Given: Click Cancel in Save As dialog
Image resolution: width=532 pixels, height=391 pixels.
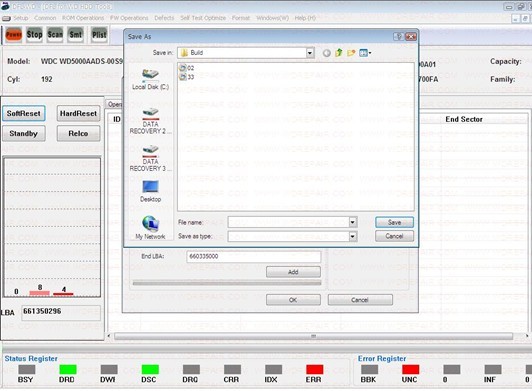Looking at the screenshot, I should (x=394, y=236).
